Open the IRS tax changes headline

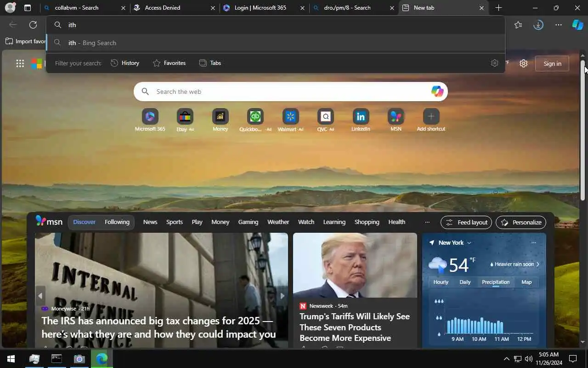[158, 327]
